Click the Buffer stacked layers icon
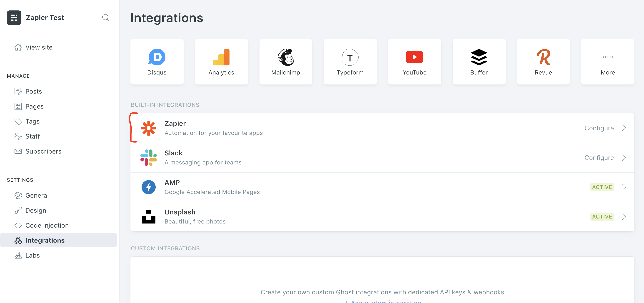The image size is (644, 303). pos(479,57)
